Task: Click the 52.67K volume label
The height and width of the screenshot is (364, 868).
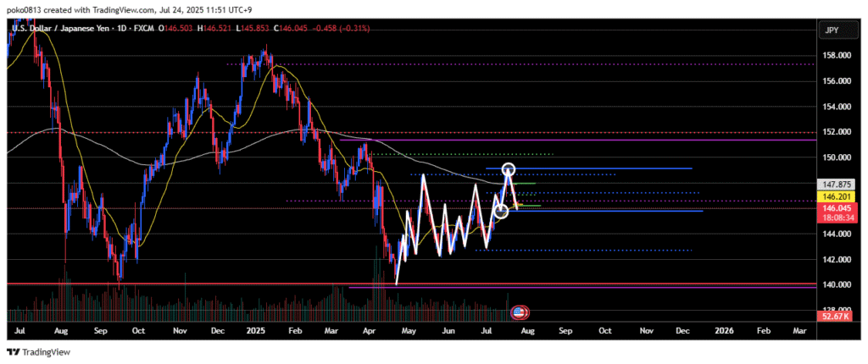Action: (x=831, y=316)
